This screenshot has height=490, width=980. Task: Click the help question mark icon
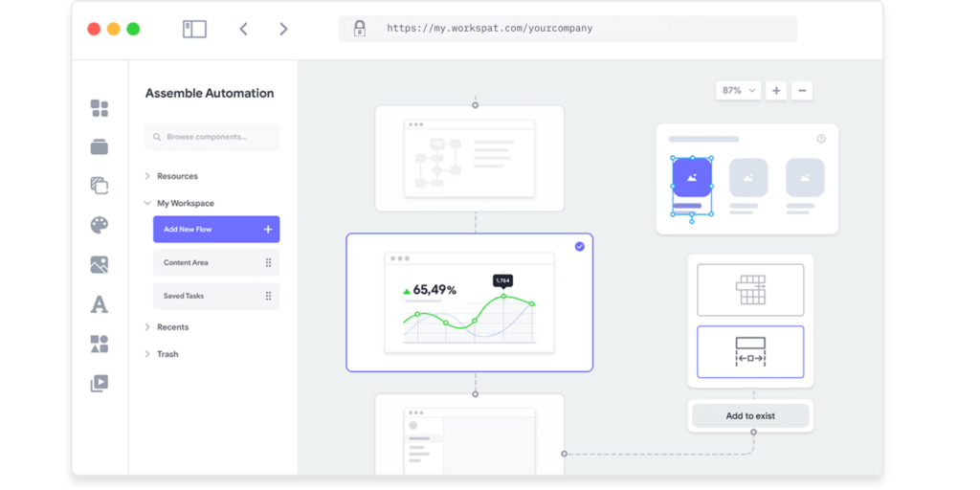(821, 139)
